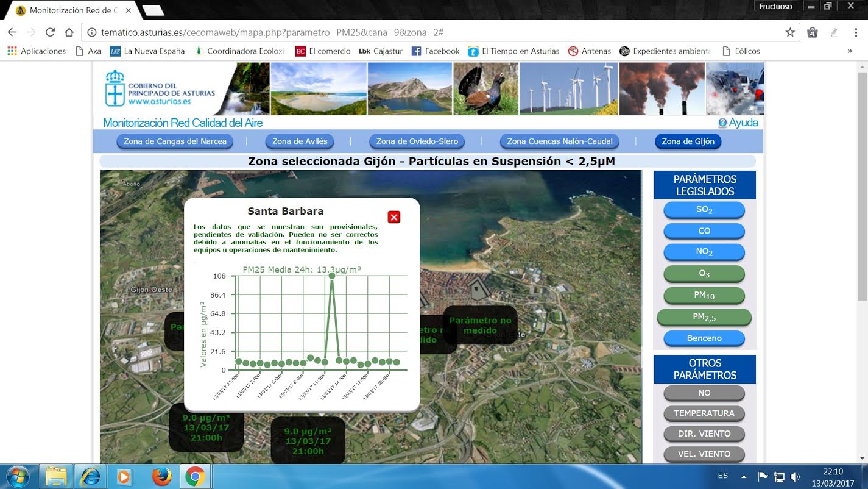Screen dimensions: 868x489
Task: Choose the PM10 parameter button
Action: click(704, 295)
